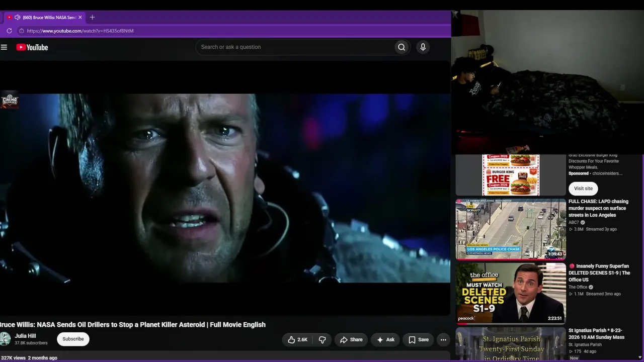Reload the page in the browser
Screen dimensions: 644x362
click(x=9, y=31)
